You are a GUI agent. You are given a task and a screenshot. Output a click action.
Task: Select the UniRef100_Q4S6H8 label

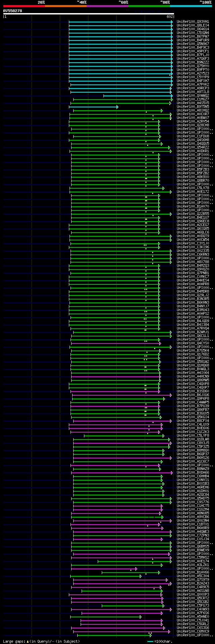193,140
